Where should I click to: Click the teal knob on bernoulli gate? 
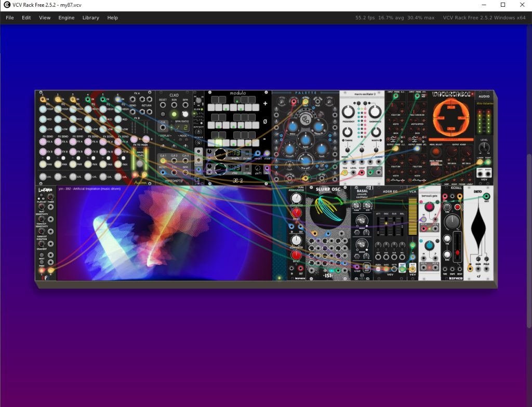pos(429,245)
